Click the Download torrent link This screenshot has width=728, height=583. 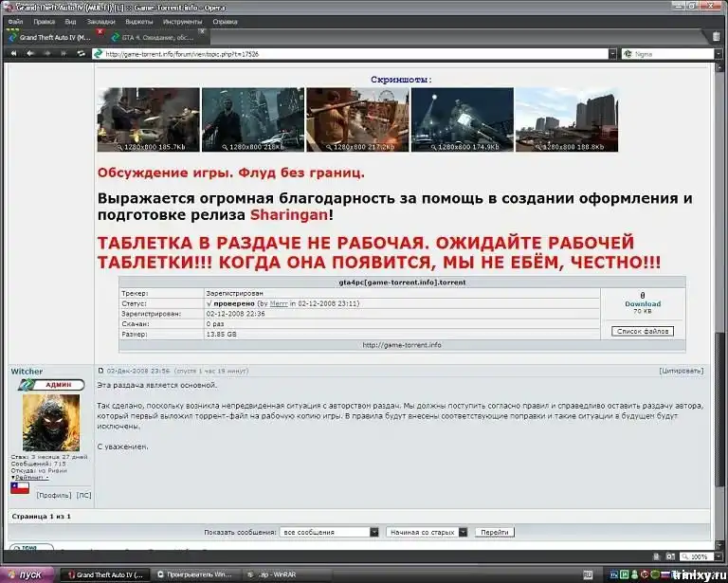(x=642, y=304)
